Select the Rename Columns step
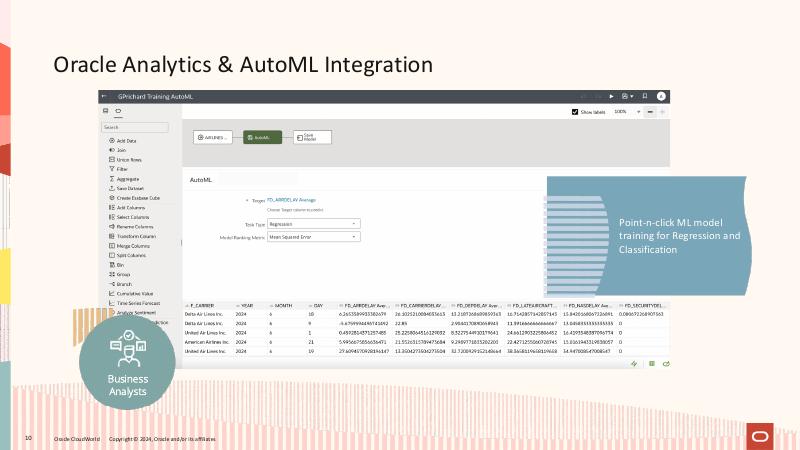Viewport: 800px width, 450px height. click(x=131, y=227)
